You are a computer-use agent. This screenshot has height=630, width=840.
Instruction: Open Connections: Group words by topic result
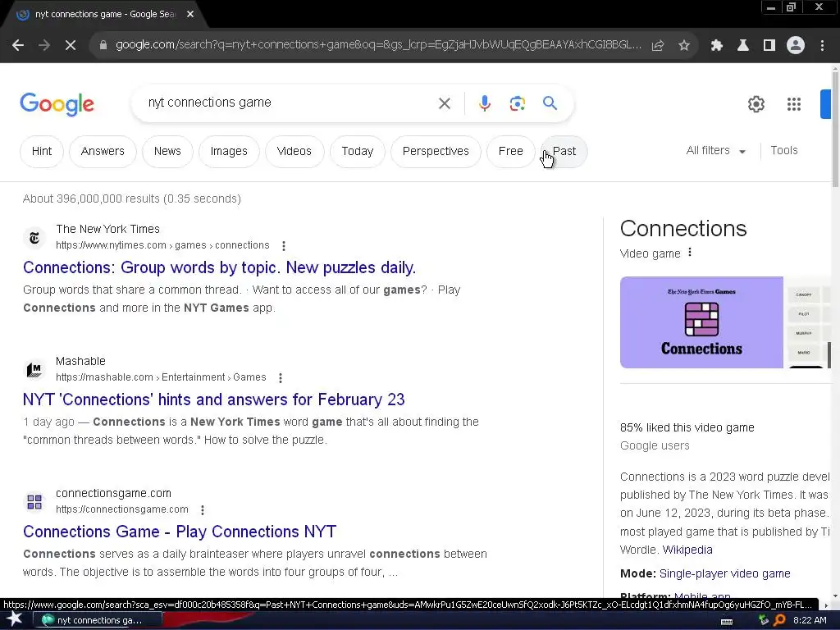click(219, 267)
